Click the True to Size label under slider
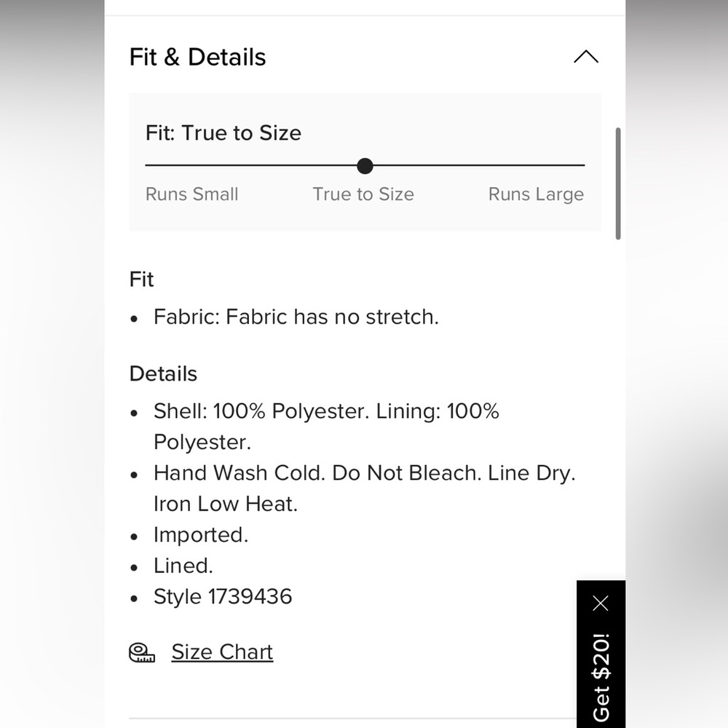Screen dimensions: 728x728 click(x=363, y=194)
